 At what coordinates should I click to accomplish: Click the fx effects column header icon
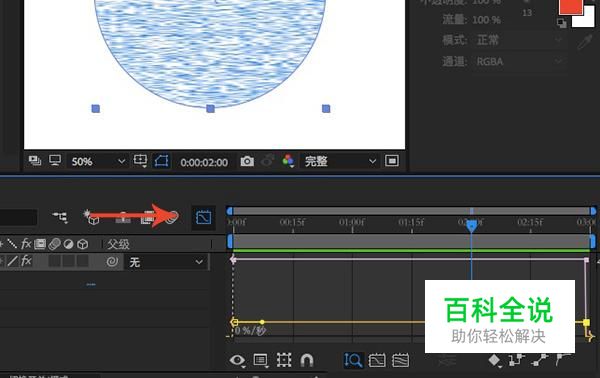click(x=26, y=243)
